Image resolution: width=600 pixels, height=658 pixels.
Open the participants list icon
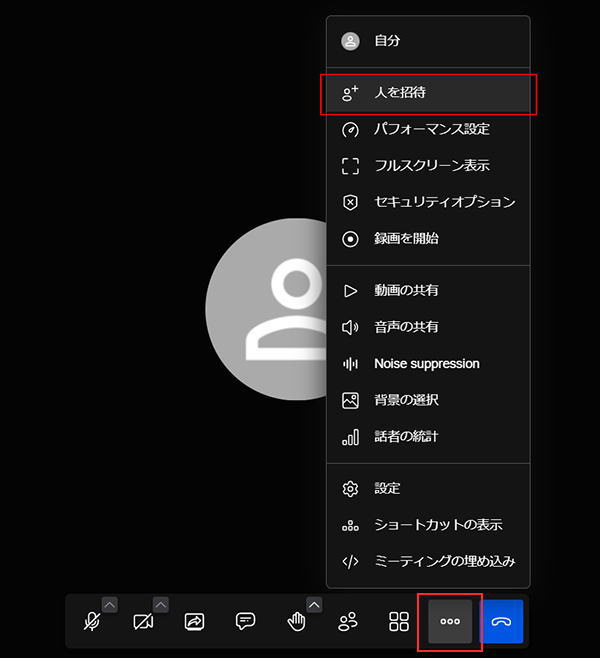[x=348, y=622]
